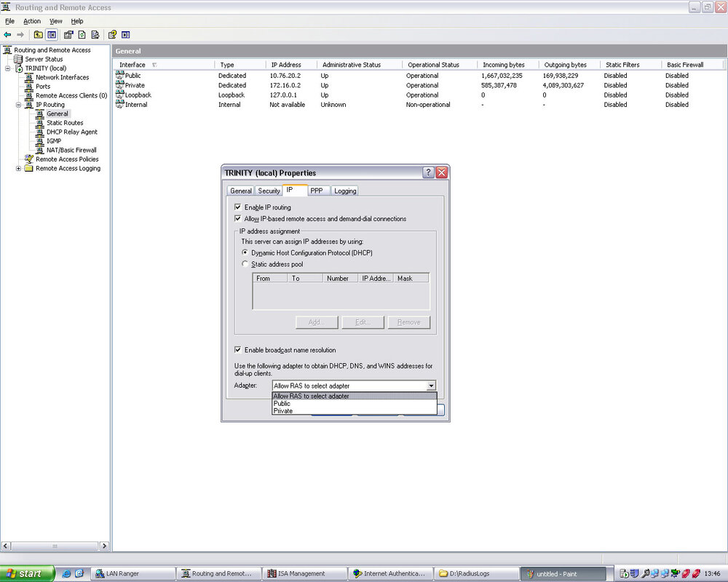Click the server with green arrow tray icon
This screenshot has height=582, width=728.
624,574
